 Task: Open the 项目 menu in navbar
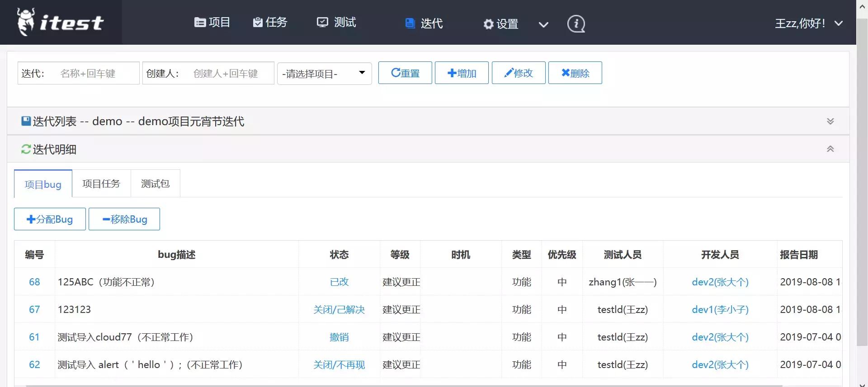click(212, 23)
